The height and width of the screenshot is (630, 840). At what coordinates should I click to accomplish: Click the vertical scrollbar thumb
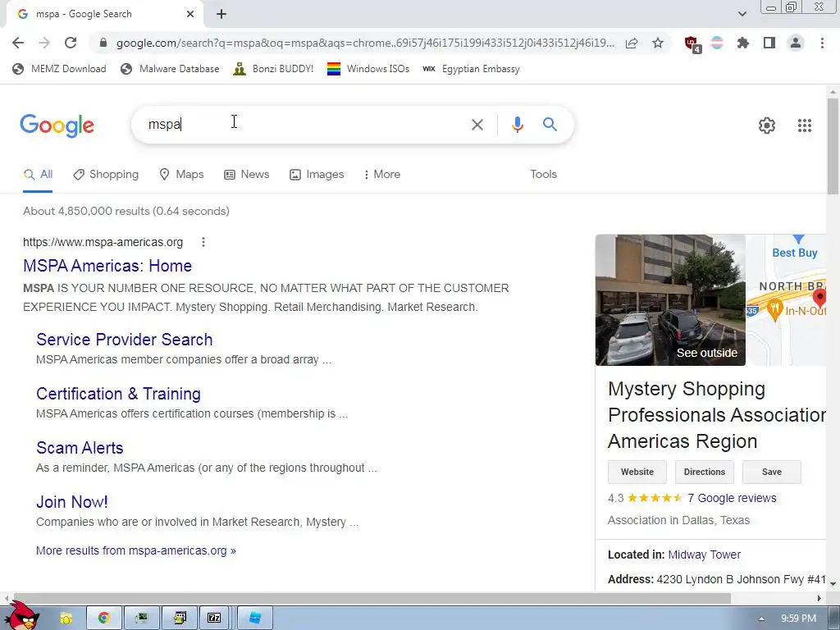(x=833, y=147)
